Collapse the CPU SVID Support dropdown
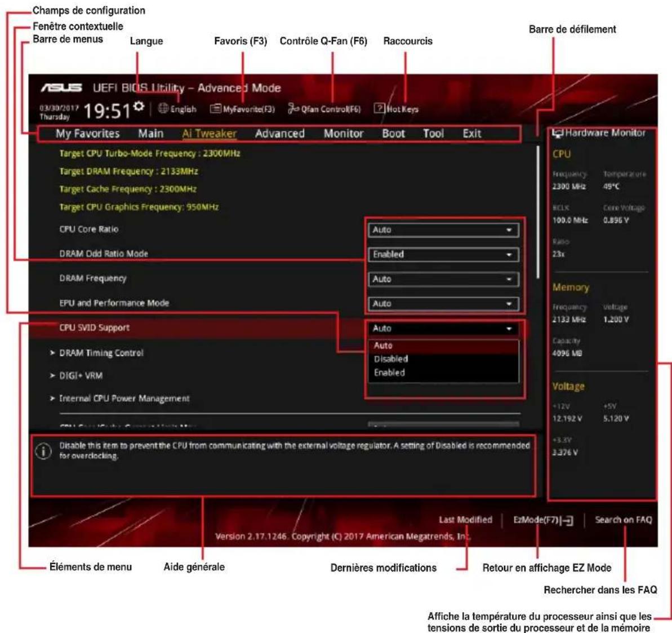The image size is (672, 633). (x=443, y=329)
